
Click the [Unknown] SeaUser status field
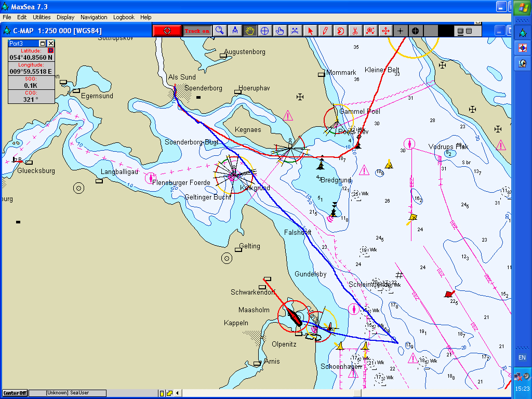click(68, 393)
